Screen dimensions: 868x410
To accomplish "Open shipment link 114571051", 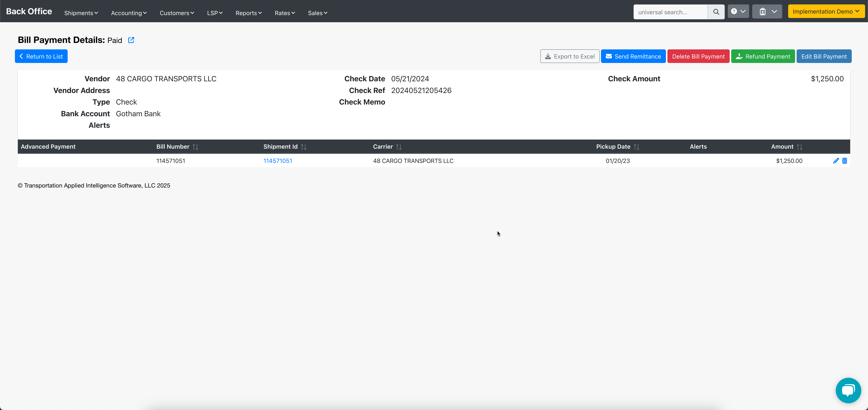I will (278, 161).
